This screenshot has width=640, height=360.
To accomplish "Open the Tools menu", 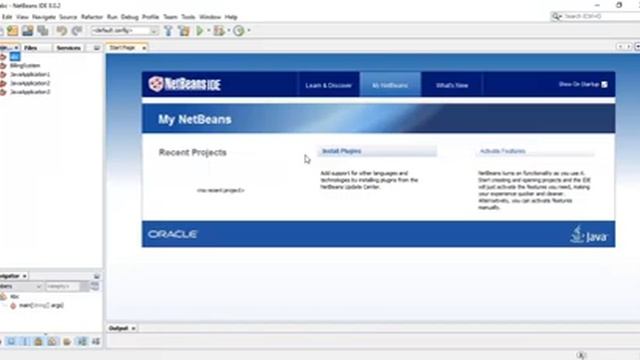I will pos(188,17).
